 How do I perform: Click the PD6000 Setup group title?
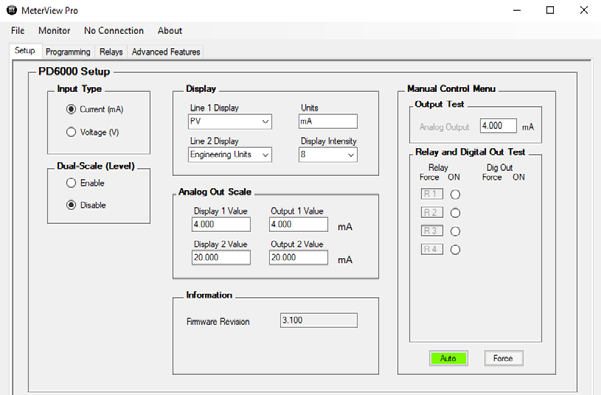(74, 72)
